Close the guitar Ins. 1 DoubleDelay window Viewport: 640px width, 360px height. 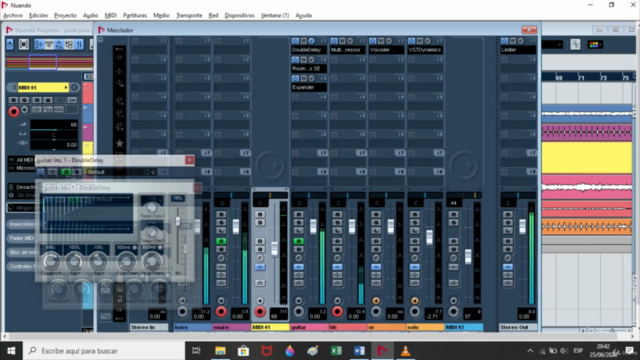189,160
